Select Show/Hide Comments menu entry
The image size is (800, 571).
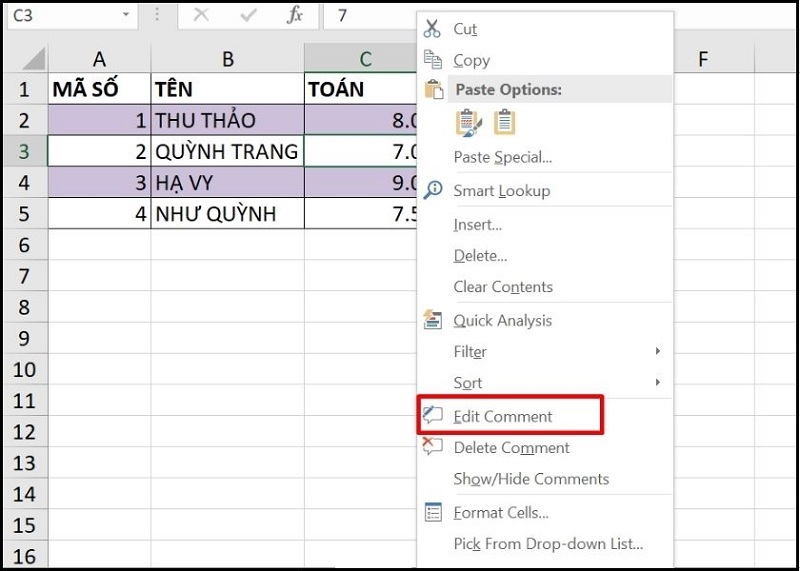coord(531,479)
